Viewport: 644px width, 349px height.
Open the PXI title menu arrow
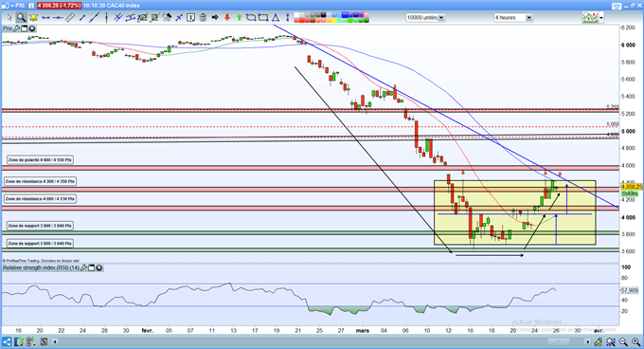(11, 6)
